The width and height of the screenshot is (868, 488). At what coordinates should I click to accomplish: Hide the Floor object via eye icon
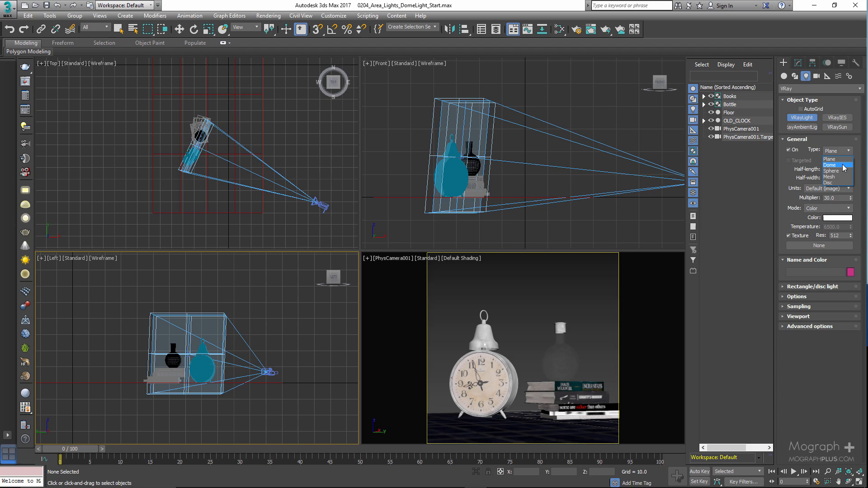(711, 113)
